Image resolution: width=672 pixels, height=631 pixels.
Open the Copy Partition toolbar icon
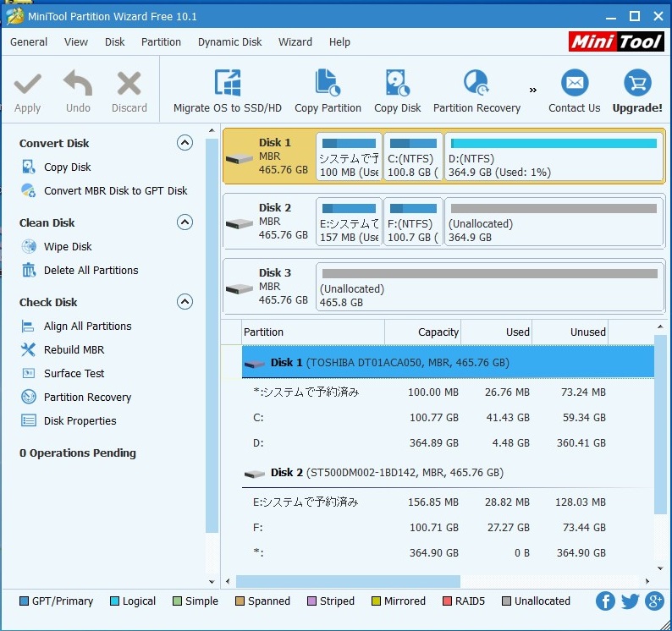point(328,82)
